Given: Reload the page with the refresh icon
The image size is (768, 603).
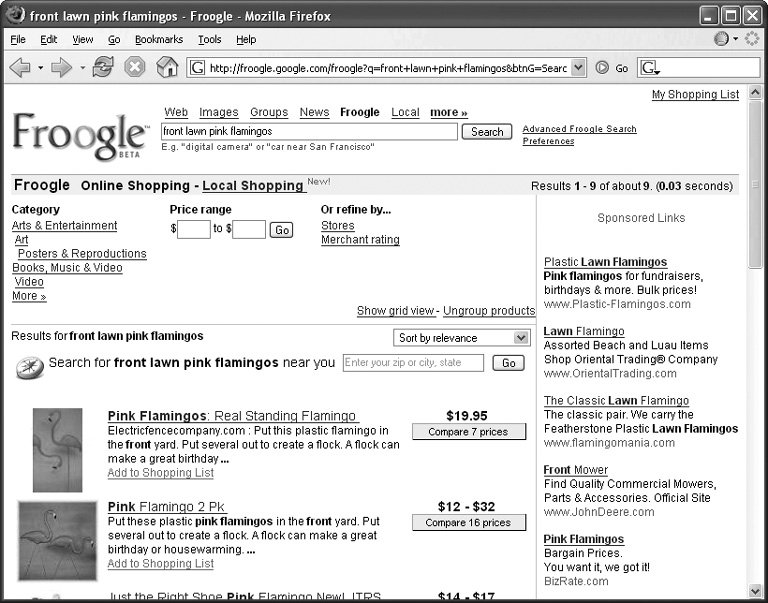Looking at the screenshot, I should (102, 68).
